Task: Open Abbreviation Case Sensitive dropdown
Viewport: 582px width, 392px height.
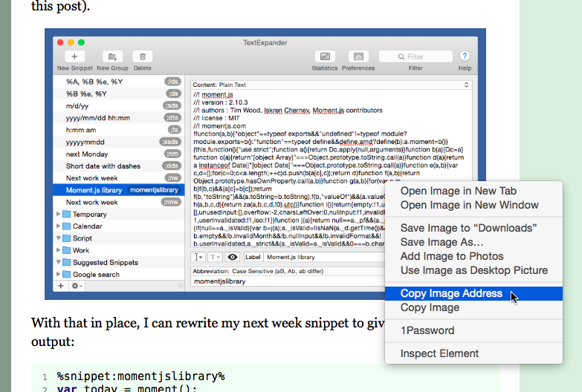Action: (x=288, y=271)
